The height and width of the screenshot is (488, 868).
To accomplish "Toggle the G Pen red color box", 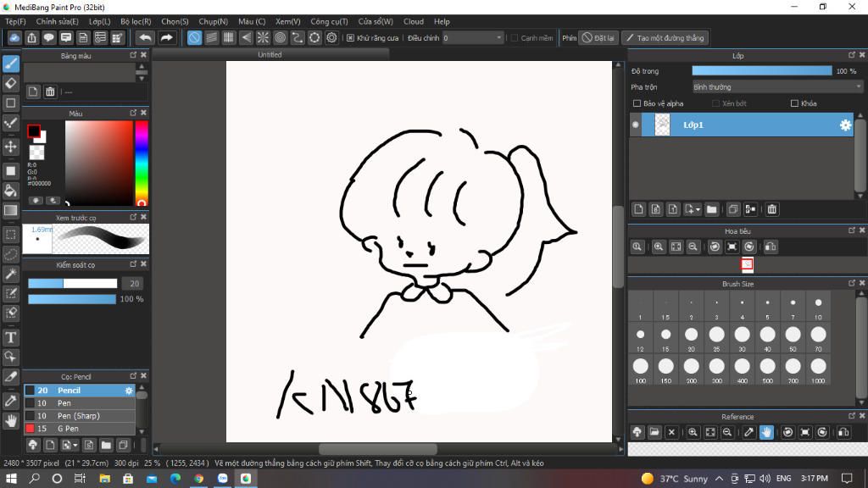I will tap(30, 428).
